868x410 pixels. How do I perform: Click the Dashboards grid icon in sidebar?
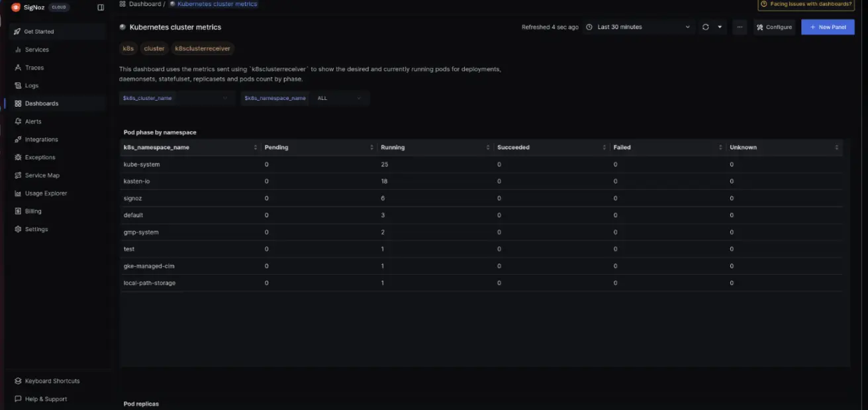18,103
